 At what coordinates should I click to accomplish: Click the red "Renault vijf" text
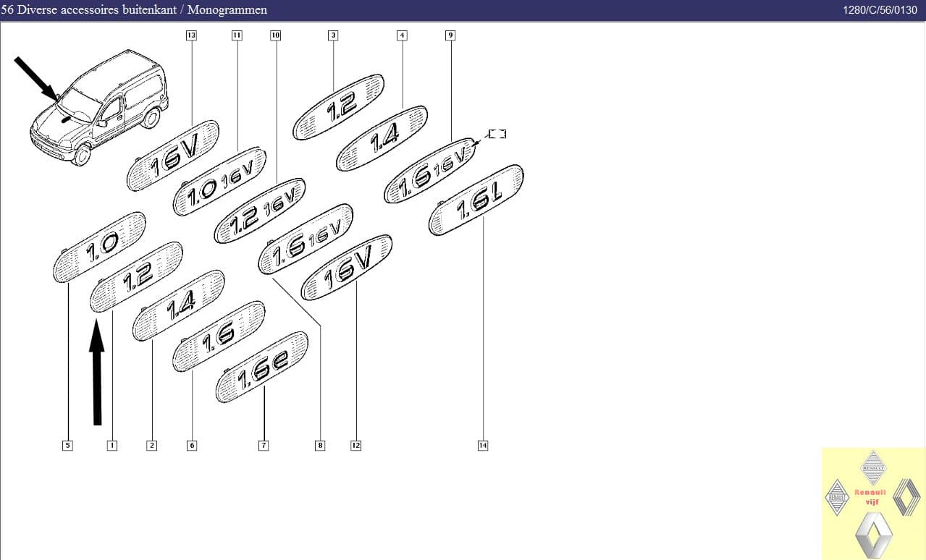click(x=871, y=497)
